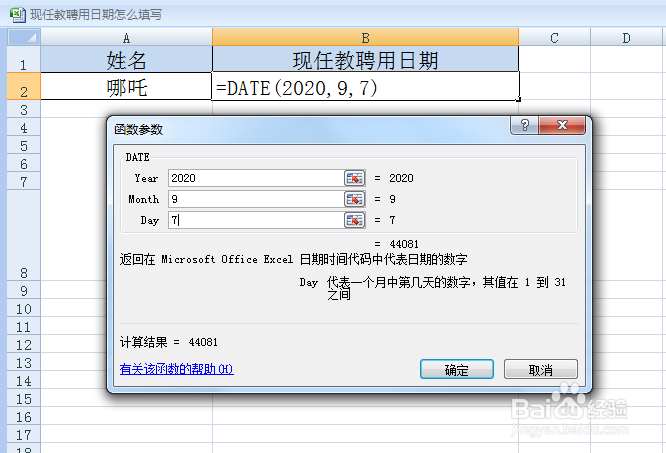This screenshot has height=453, width=666.
Task: Open the 有关该函数的帮助 link
Action: [177, 369]
